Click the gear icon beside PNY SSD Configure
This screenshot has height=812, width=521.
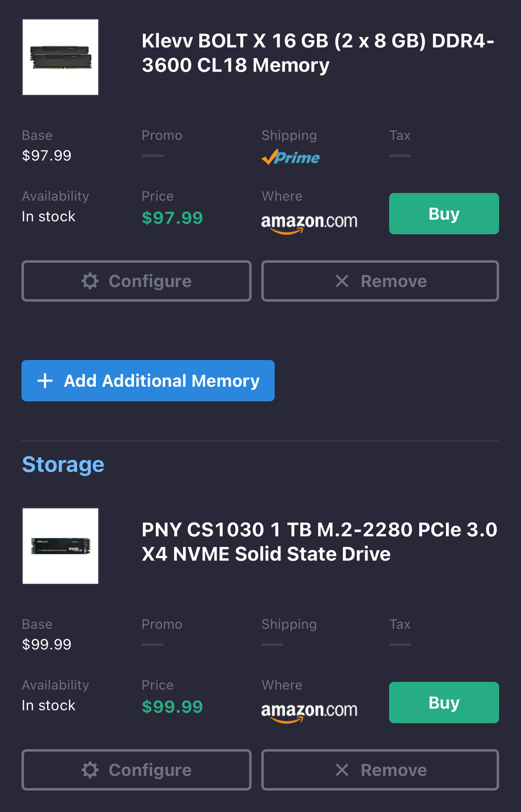90,770
